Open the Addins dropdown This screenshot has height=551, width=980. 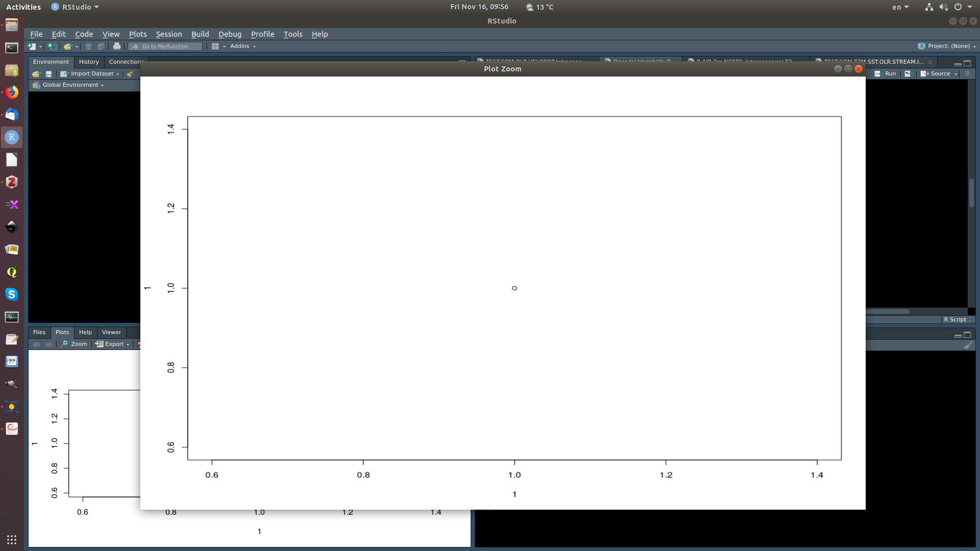[242, 46]
